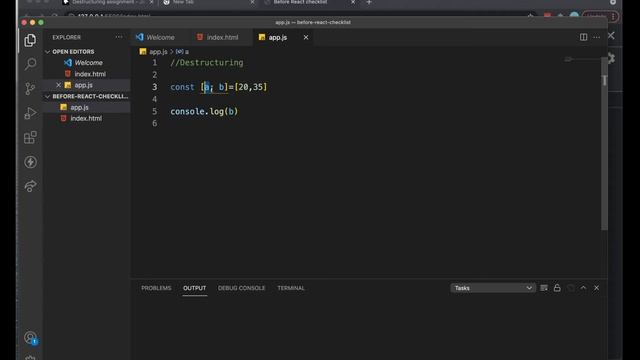Click the Live Share activity bar icon
Viewport: 640px width, 360px height.
[x=30, y=186]
